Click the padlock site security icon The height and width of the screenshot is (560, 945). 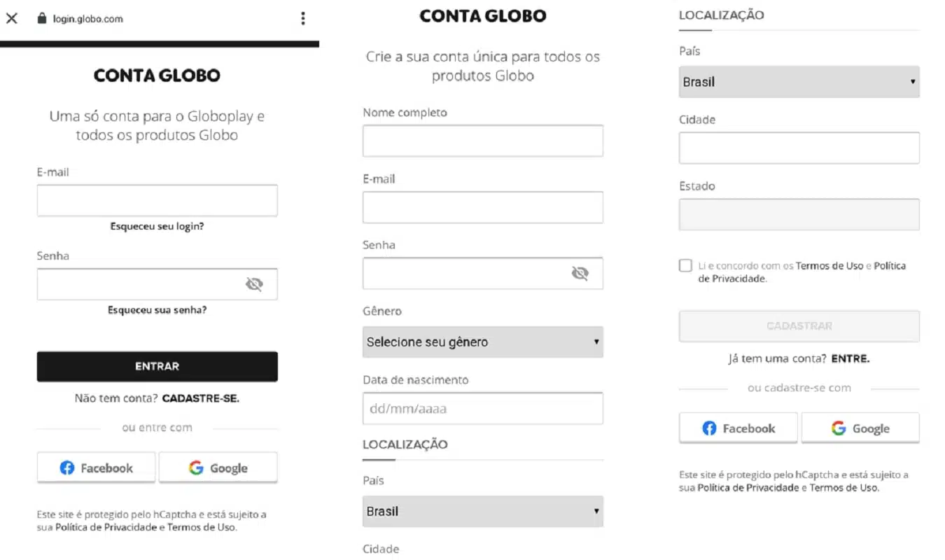click(41, 19)
